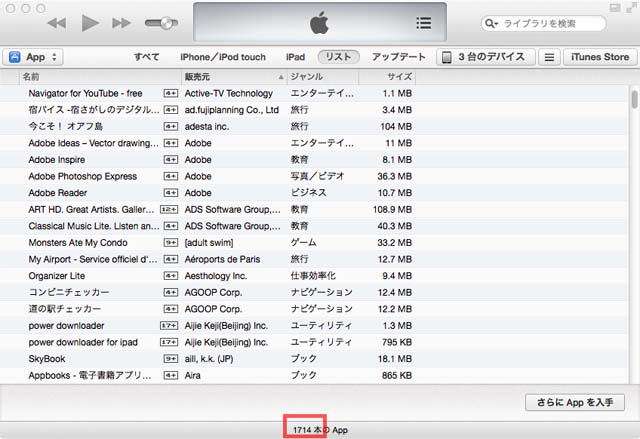
Task: Click the aill, k.k. (JP) cell
Action: point(209,359)
